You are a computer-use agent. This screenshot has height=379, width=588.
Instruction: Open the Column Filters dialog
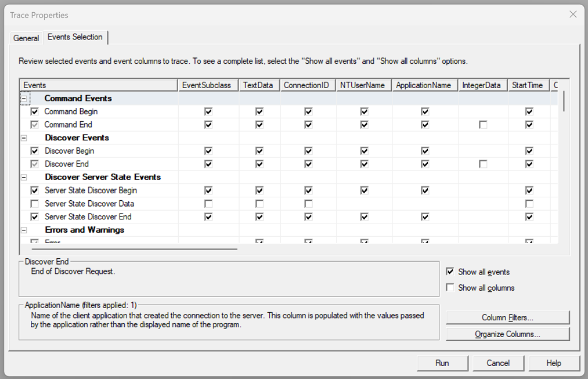tap(507, 317)
